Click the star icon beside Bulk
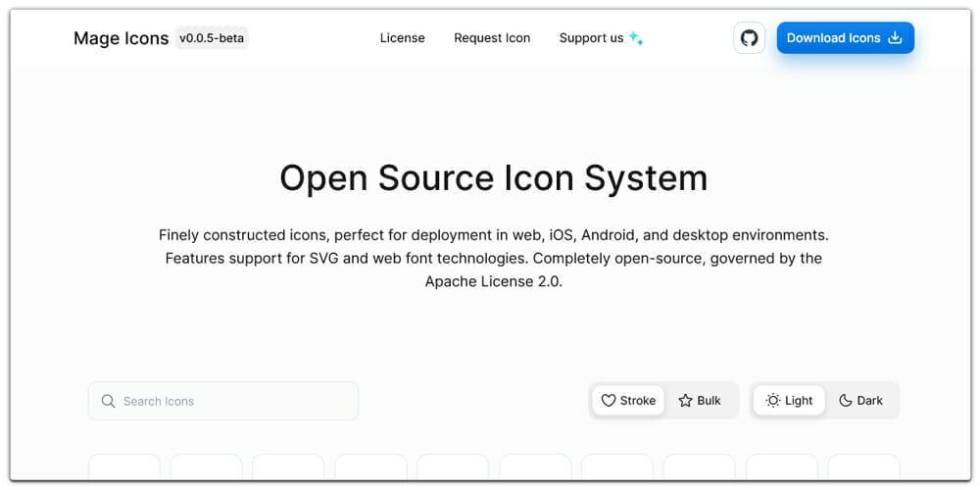Viewport: 980px width, 490px height. point(686,401)
